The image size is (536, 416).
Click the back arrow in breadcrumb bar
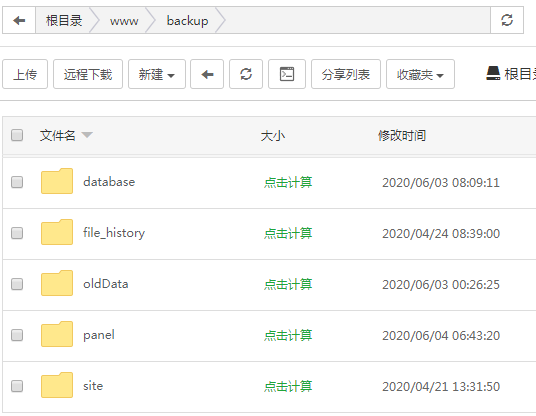pyautogui.click(x=19, y=21)
